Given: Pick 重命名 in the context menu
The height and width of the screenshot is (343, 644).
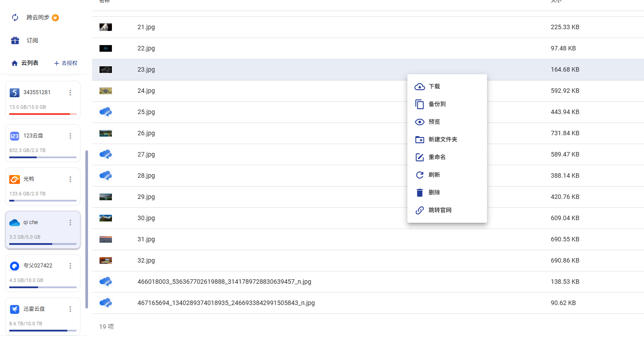Looking at the screenshot, I should coord(447,157).
